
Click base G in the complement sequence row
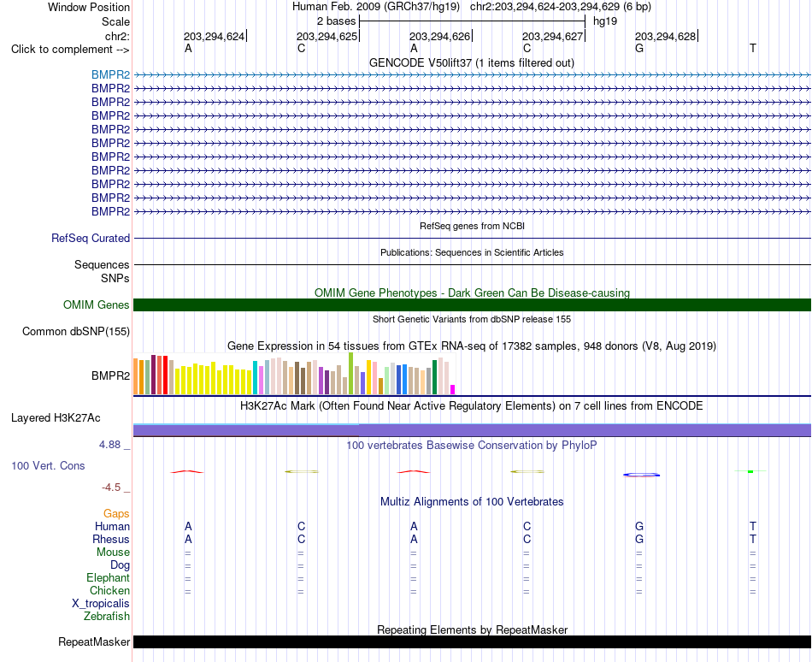point(639,48)
